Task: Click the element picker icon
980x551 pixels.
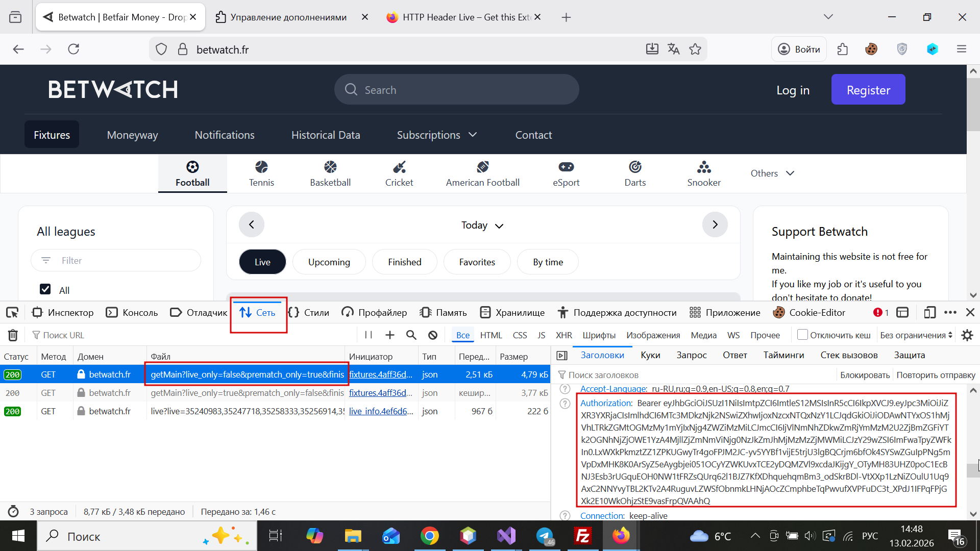Action: (x=12, y=312)
